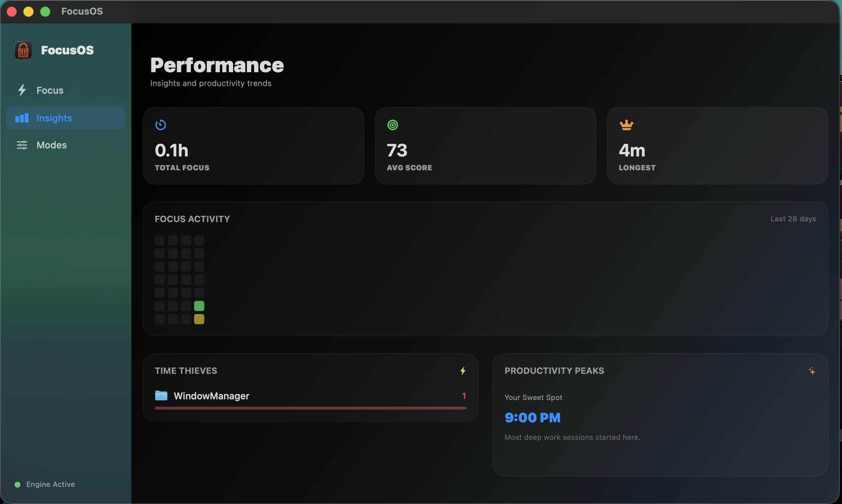The height and width of the screenshot is (504, 842).
Task: Click the lightning bolt icon beside Focus
Action: coord(22,90)
